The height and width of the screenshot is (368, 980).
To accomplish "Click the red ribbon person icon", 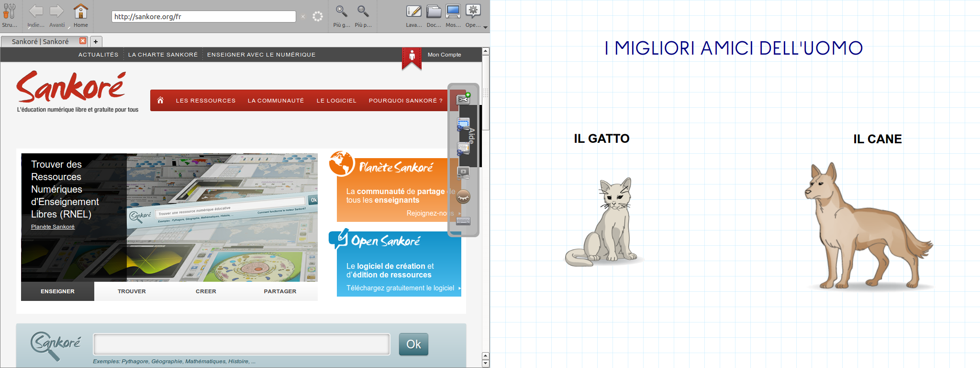I will coord(412,58).
